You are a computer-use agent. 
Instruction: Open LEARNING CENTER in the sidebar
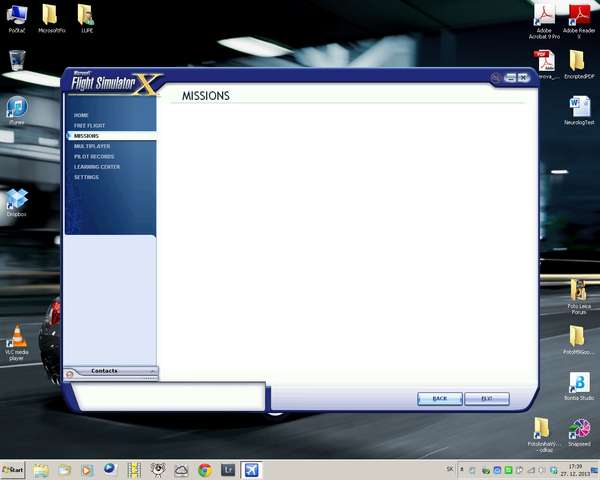tap(97, 167)
